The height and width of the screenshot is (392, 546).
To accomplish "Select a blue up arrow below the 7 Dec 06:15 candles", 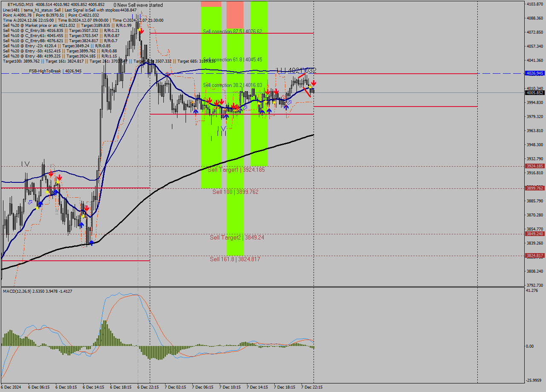I will pos(195,111).
